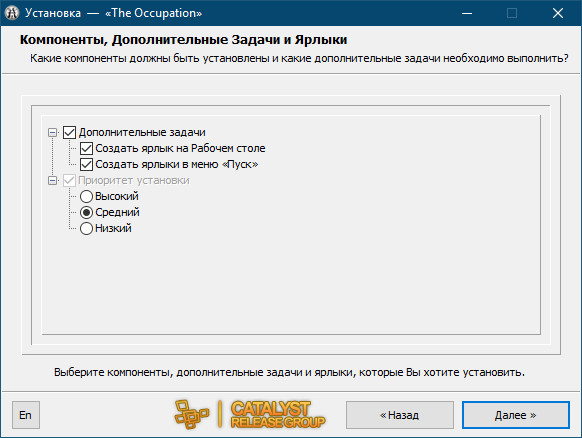Image resolution: width=582 pixels, height=438 pixels.
Task: Click the greyed Приоритет установки checkbox
Action: click(x=69, y=181)
